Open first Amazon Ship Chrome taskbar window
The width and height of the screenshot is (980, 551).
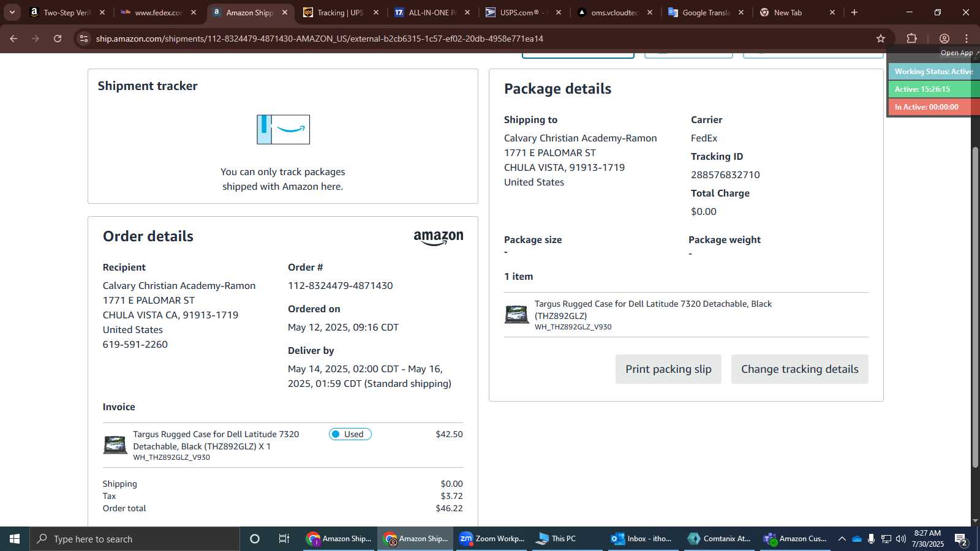[339, 539]
